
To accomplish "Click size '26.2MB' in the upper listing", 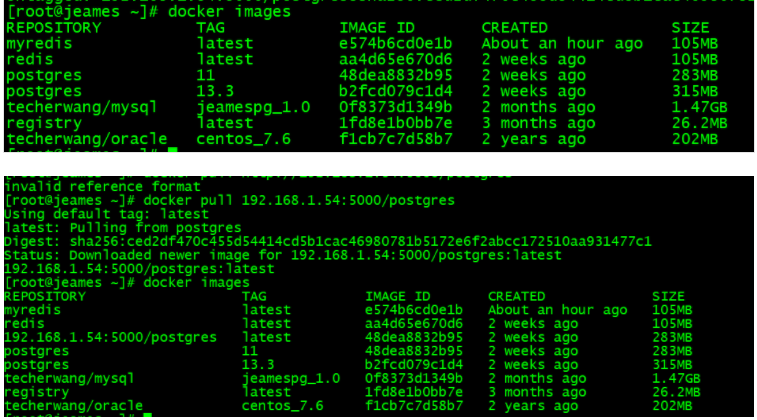I will click(x=700, y=124).
